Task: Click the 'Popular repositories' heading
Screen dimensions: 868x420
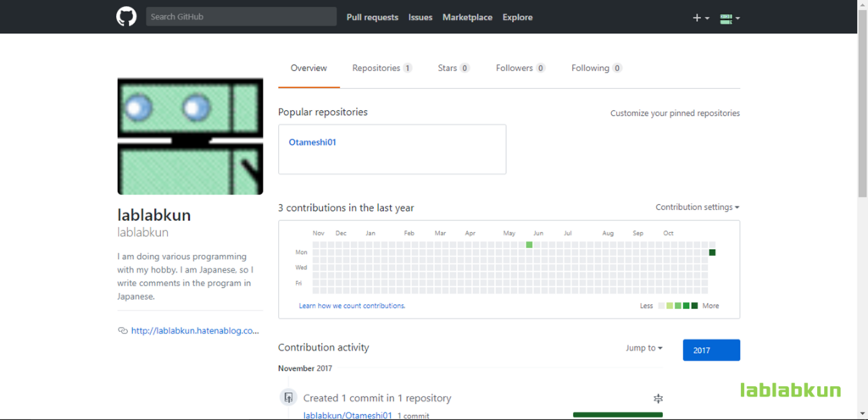Action: 323,112
